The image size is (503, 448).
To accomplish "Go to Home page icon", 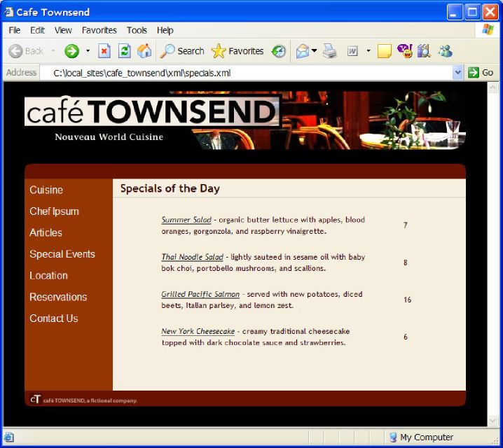I will (144, 51).
